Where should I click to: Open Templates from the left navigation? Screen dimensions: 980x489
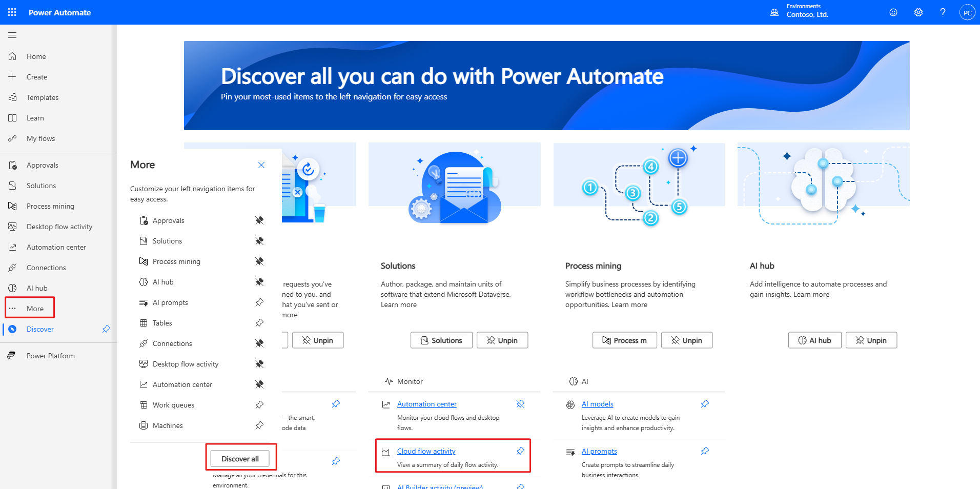42,97
